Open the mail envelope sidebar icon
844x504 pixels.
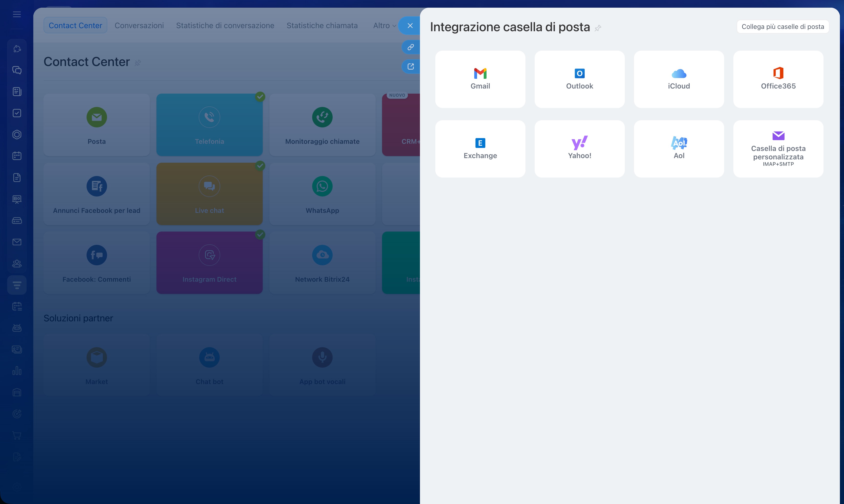[x=17, y=242]
